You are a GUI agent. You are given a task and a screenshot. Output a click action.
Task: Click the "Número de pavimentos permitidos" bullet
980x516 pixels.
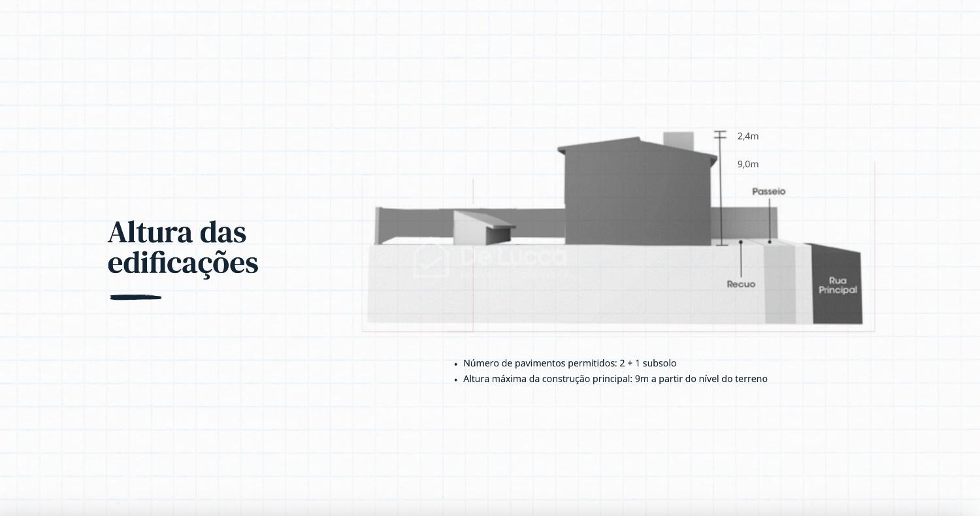569,363
